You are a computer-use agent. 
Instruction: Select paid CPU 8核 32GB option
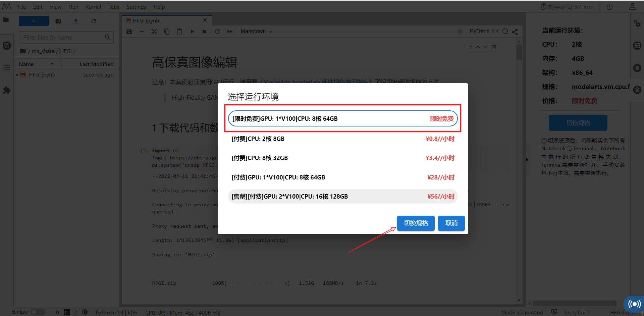pyautogui.click(x=343, y=158)
